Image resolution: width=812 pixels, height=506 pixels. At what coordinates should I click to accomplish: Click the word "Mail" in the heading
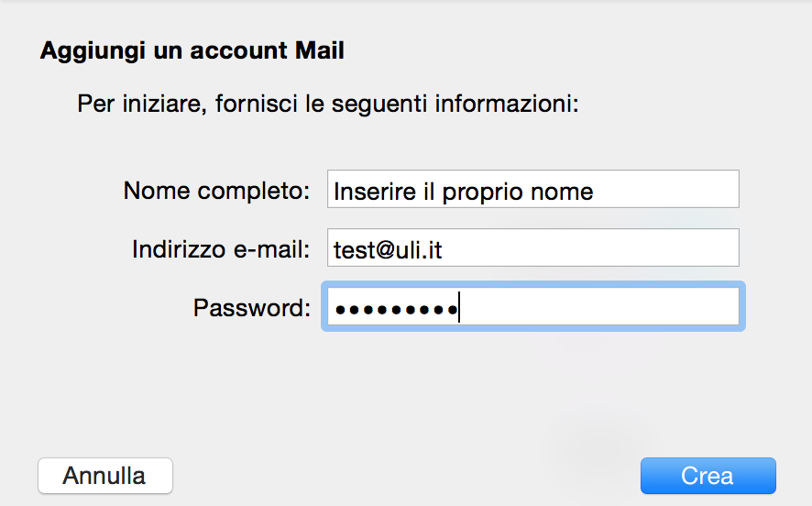(319, 50)
